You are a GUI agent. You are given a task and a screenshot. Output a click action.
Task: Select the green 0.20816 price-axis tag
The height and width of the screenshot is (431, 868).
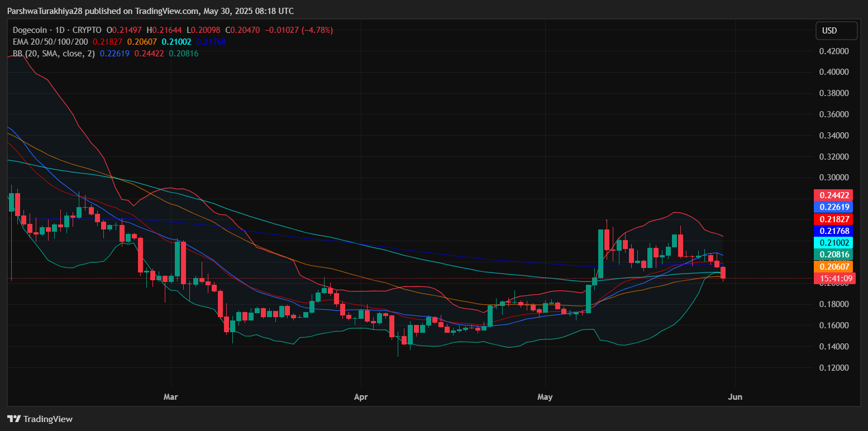click(x=834, y=255)
